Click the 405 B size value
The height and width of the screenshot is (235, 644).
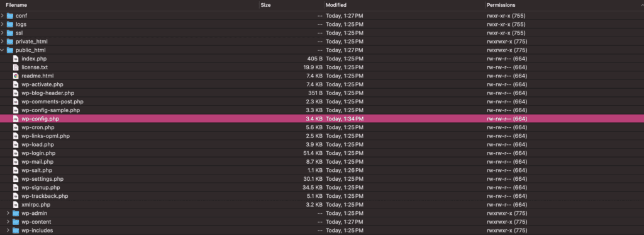[x=314, y=59]
